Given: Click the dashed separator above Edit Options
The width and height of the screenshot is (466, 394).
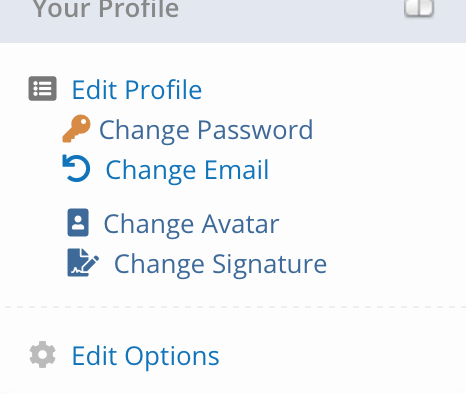Looking at the screenshot, I should pyautogui.click(x=235, y=307).
